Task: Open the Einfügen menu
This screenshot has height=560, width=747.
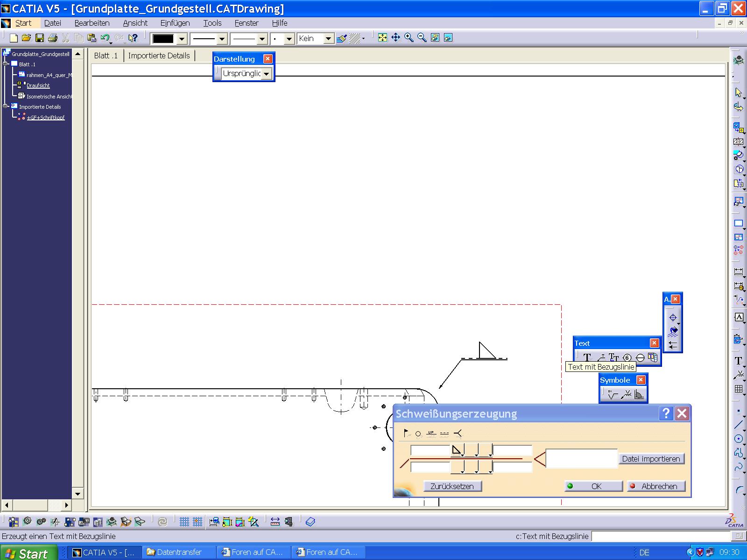Action: pos(175,23)
